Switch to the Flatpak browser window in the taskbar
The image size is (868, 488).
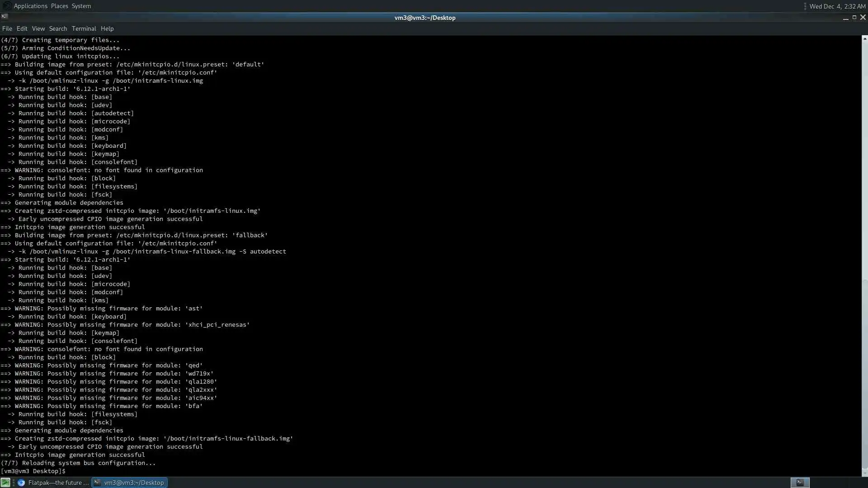click(x=53, y=483)
